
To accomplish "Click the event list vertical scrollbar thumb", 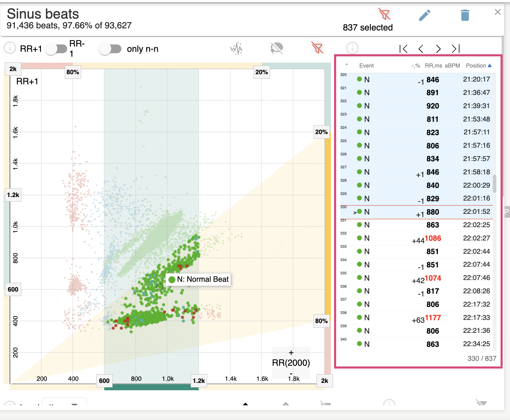I will 495,184.
